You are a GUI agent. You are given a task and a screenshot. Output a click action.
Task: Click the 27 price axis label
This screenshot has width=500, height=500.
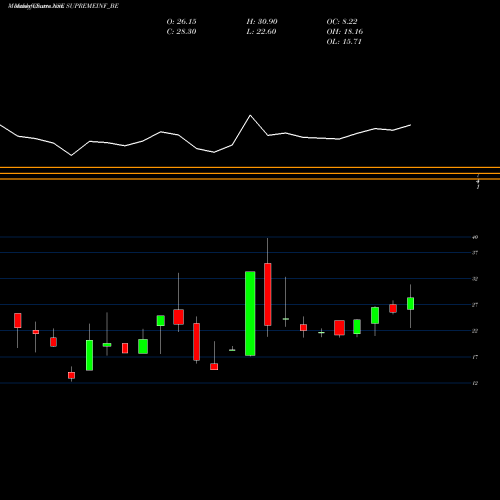pyautogui.click(x=475, y=305)
